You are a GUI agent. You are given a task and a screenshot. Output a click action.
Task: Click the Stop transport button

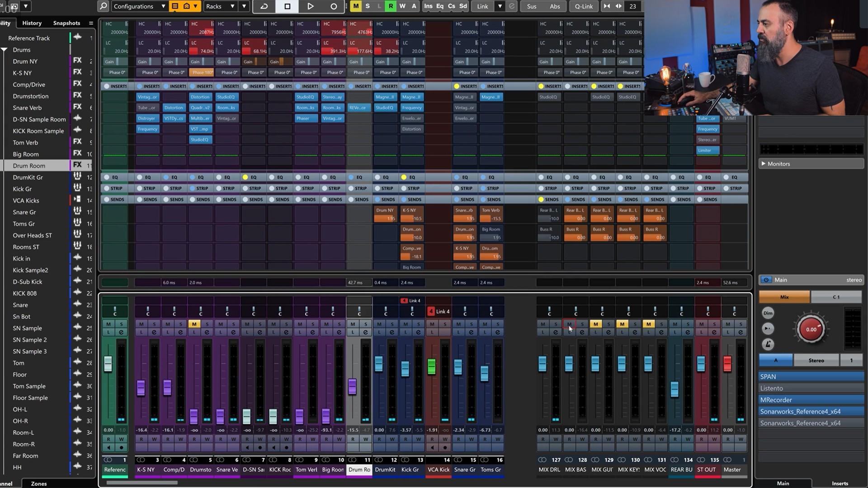coord(287,6)
